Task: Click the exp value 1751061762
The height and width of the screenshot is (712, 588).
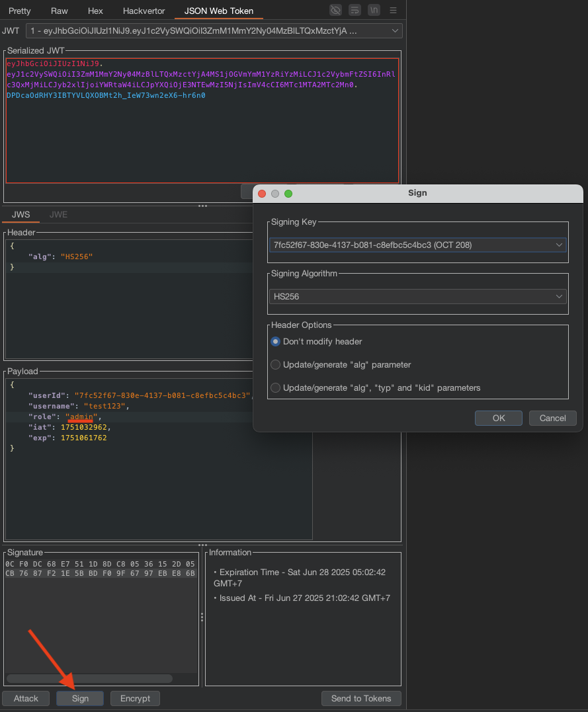Action: click(x=83, y=438)
